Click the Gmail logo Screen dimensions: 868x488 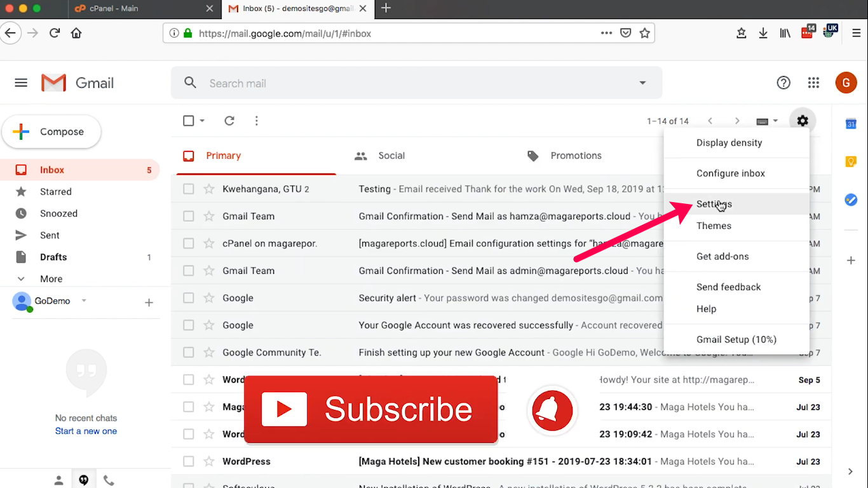[78, 83]
